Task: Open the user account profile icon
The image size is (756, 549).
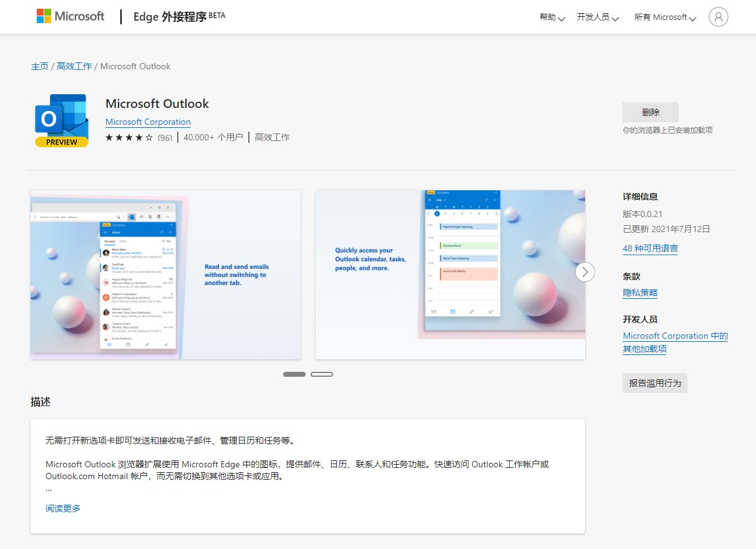Action: (719, 17)
